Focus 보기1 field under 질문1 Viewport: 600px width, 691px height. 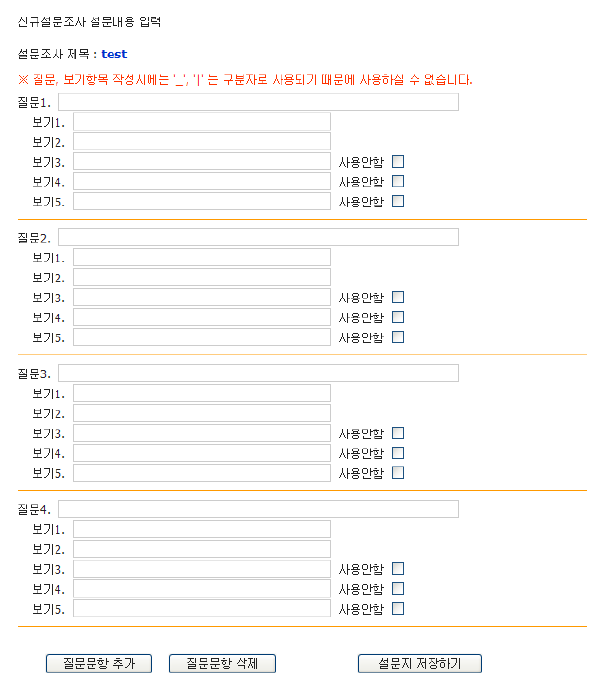[201, 122]
